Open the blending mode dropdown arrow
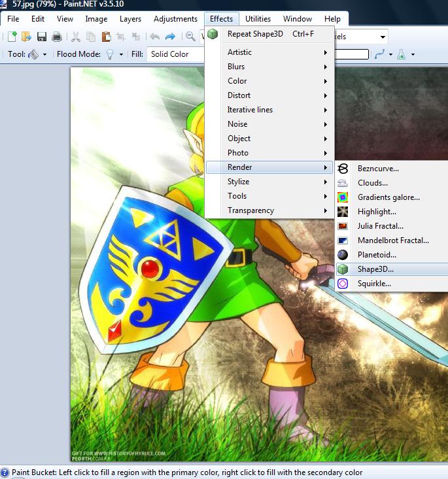 (x=413, y=55)
